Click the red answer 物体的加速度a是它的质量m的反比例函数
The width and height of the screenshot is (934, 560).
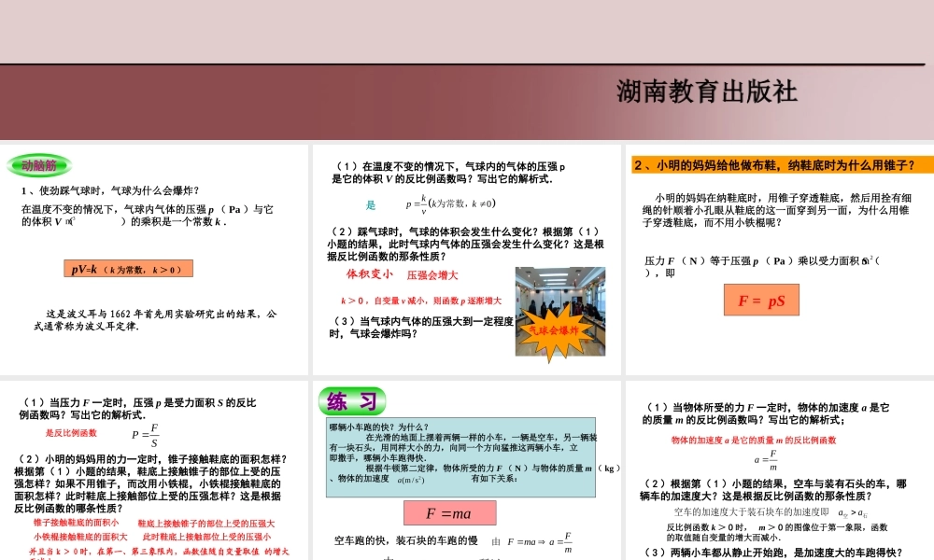(754, 441)
